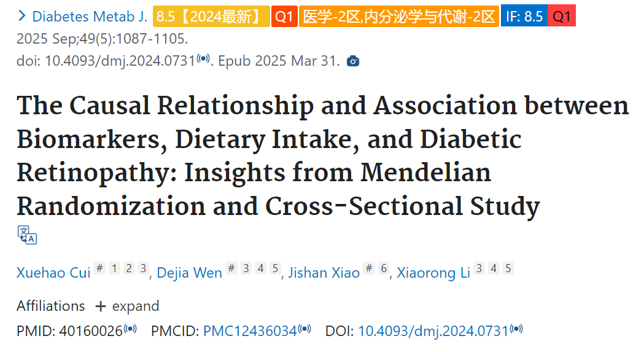The image size is (644, 352).
Task: Click the blue IF: 8.5 badge
Action: pos(524,17)
